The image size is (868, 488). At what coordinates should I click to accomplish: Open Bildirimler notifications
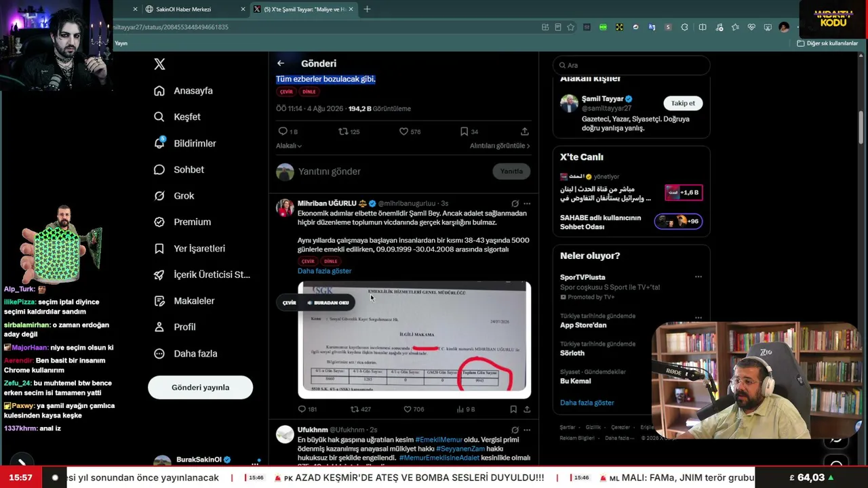coord(184,143)
